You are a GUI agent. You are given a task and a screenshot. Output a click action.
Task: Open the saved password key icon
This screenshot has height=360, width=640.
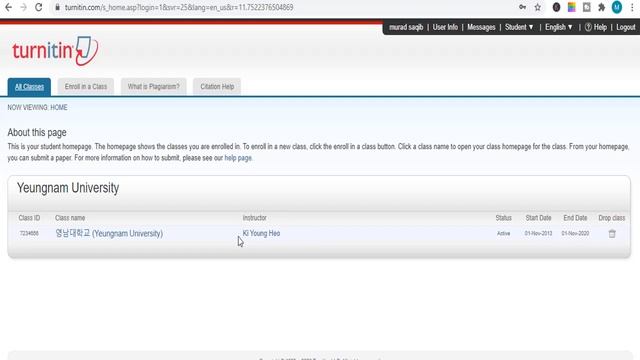[x=522, y=7]
